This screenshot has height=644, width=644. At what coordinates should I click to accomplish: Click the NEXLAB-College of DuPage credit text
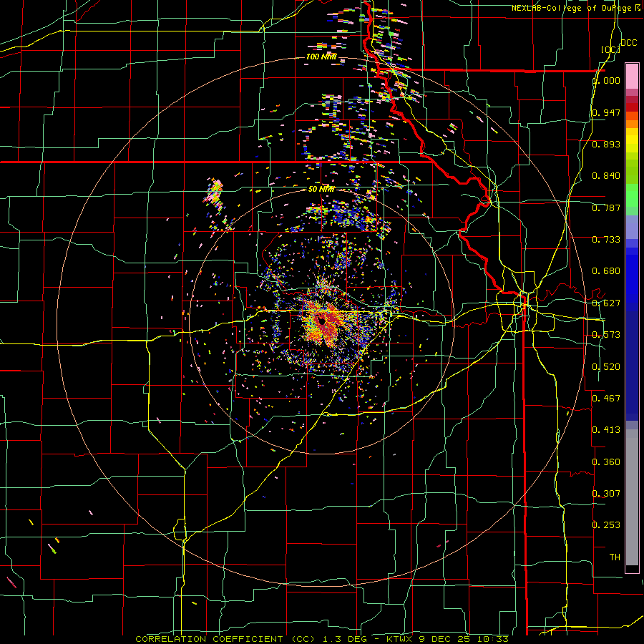[576, 8]
